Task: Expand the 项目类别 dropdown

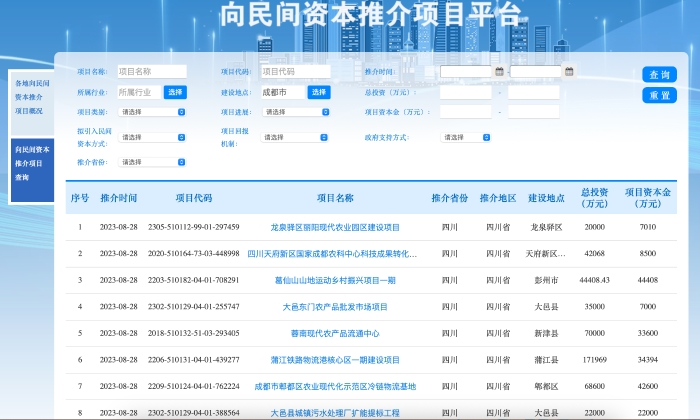Action: tap(152, 112)
